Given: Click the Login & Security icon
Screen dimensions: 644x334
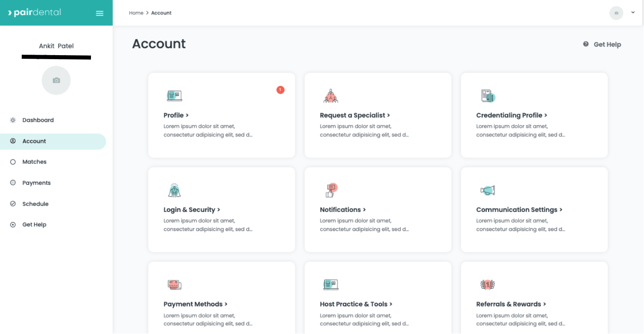Looking at the screenshot, I should (x=174, y=190).
